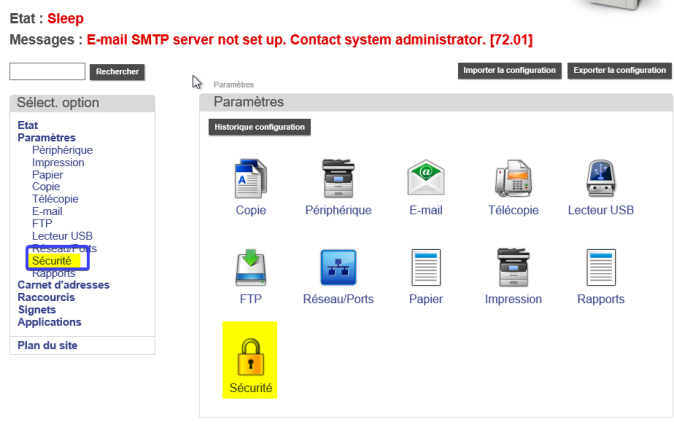The width and height of the screenshot is (674, 438).
Task: Open Historique configuration
Action: coord(260,127)
